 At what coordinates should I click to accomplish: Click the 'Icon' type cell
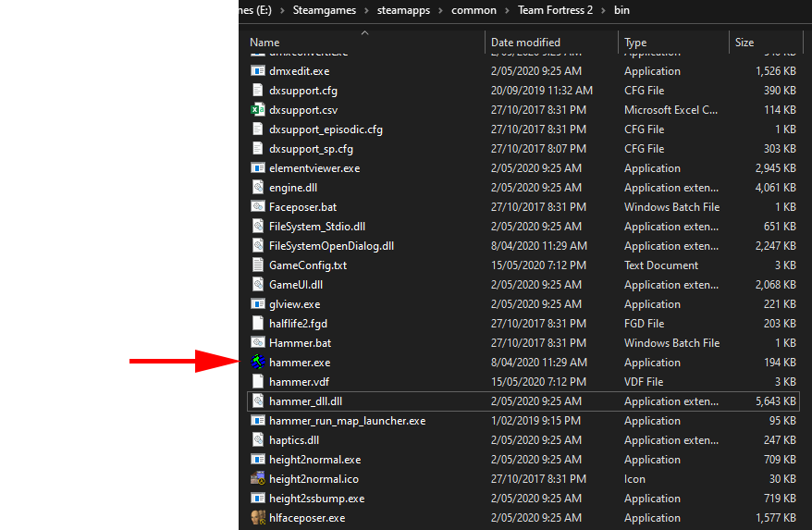pos(634,479)
